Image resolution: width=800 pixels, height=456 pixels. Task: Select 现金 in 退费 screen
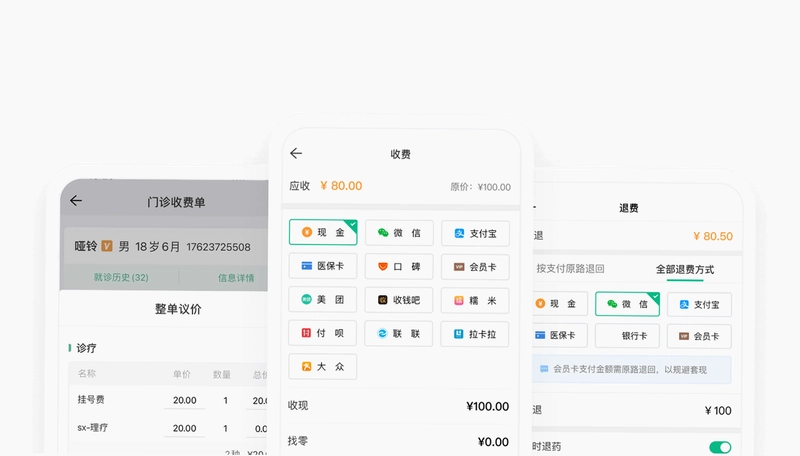point(559,304)
